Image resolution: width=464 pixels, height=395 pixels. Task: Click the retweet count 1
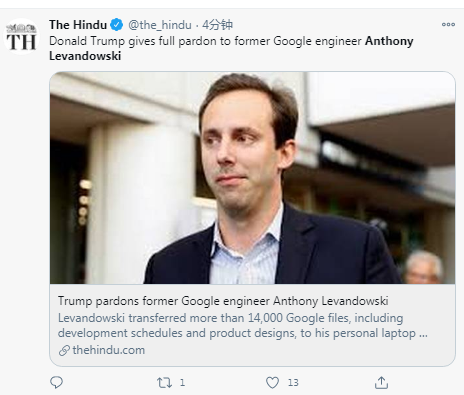click(182, 382)
